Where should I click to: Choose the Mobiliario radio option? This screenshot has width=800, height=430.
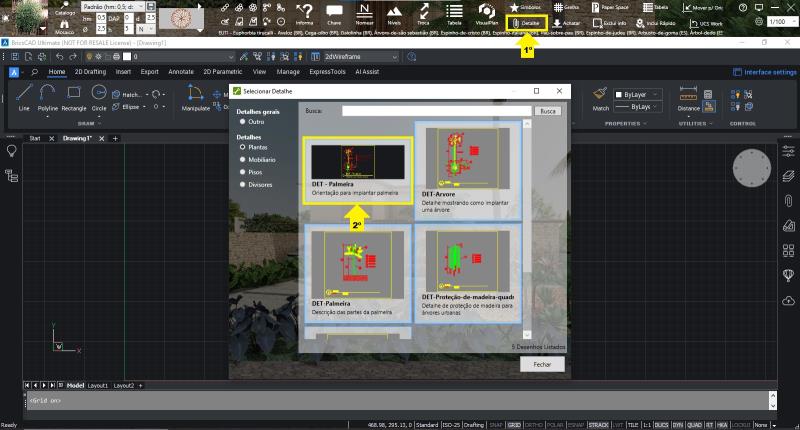point(242,159)
